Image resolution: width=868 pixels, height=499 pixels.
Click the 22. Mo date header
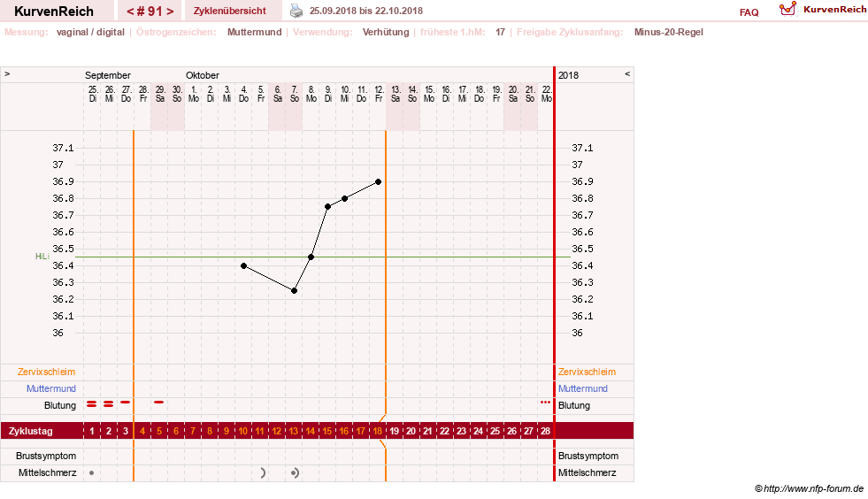click(547, 94)
